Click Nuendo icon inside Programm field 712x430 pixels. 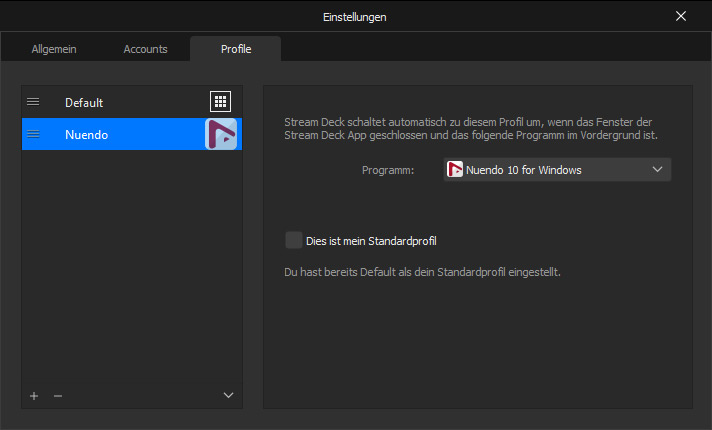click(x=455, y=170)
